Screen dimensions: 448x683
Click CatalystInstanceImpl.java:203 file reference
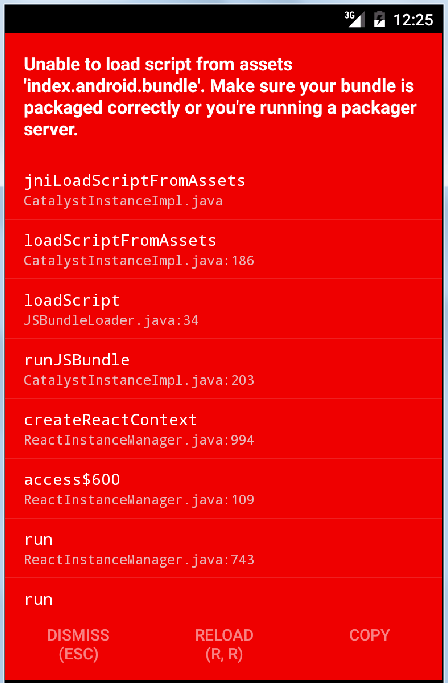point(139,380)
